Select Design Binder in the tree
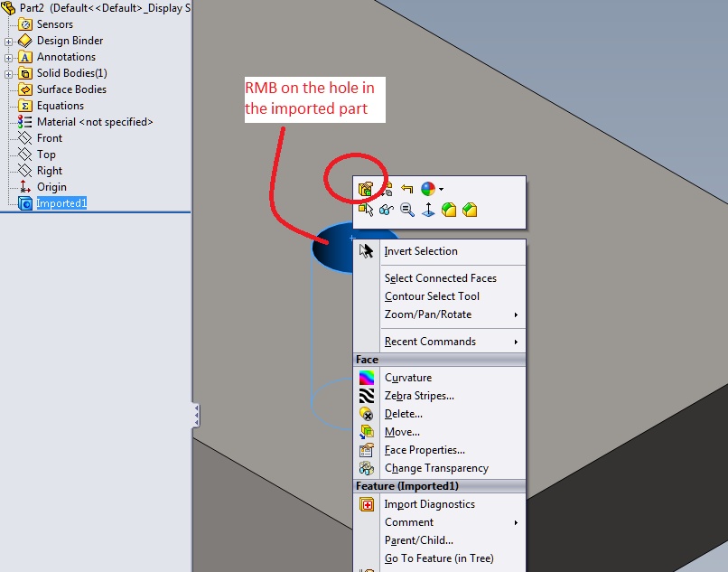 pyautogui.click(x=70, y=41)
